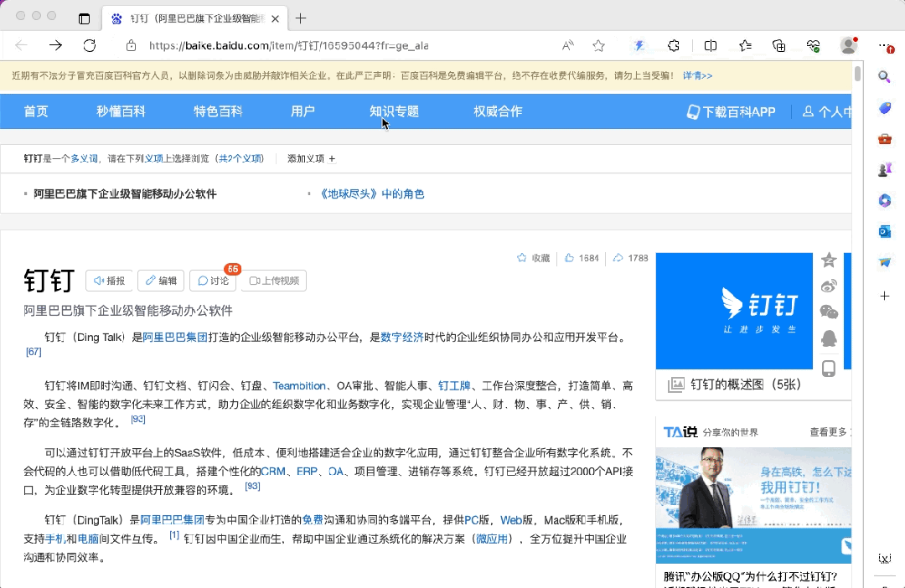Screen dimensions: 905x588
Task: Follow the 钉工牌 link
Action: click(454, 385)
